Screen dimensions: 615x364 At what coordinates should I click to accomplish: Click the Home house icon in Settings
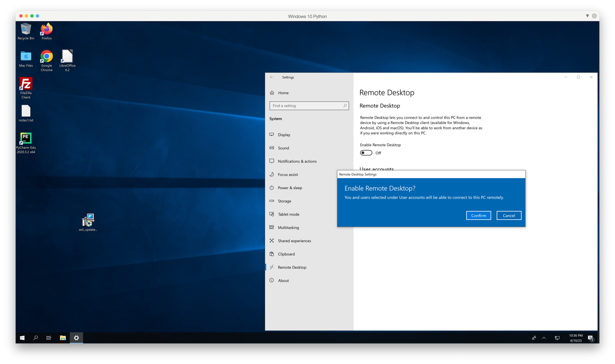coord(272,93)
